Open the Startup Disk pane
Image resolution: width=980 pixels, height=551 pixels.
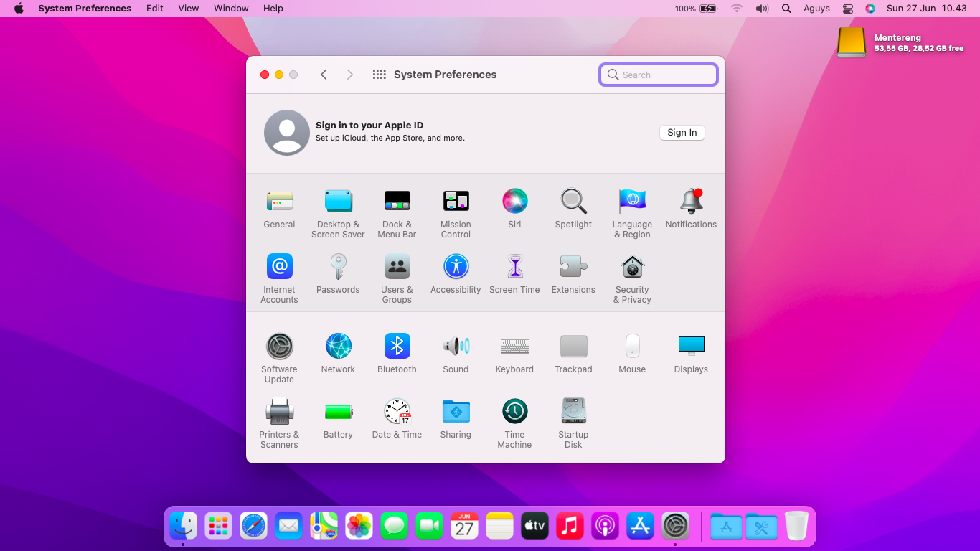(573, 413)
